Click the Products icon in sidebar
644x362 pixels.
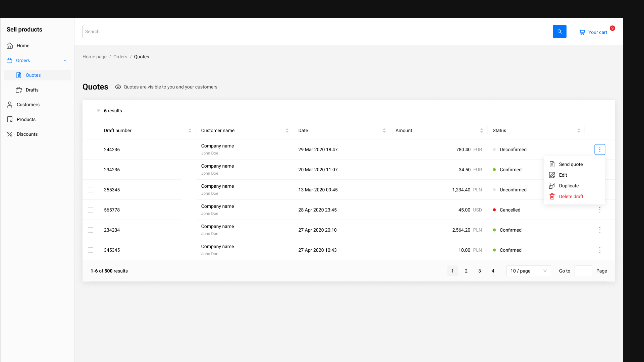coord(10,119)
